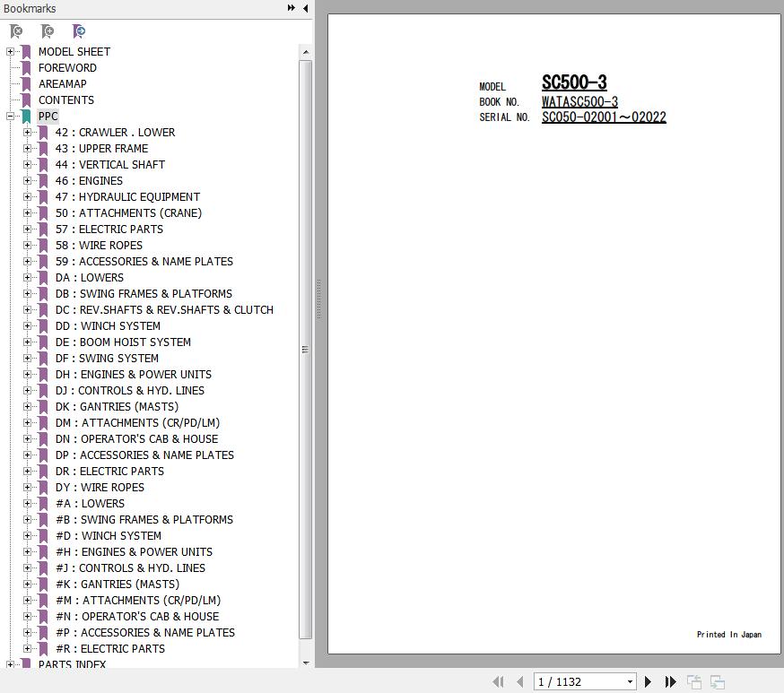Select DB : SWING FRAMES & PLATFORMS
This screenshot has height=693, width=784.
[144, 293]
